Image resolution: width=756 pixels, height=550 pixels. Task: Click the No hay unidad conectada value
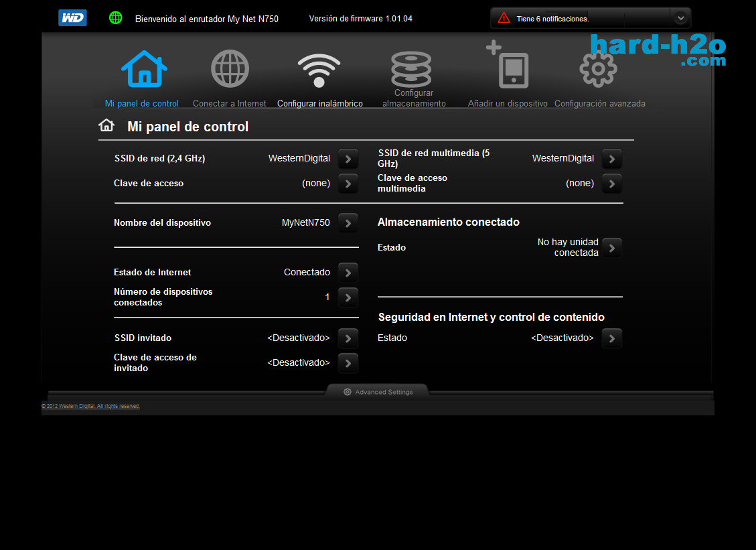pyautogui.click(x=568, y=247)
